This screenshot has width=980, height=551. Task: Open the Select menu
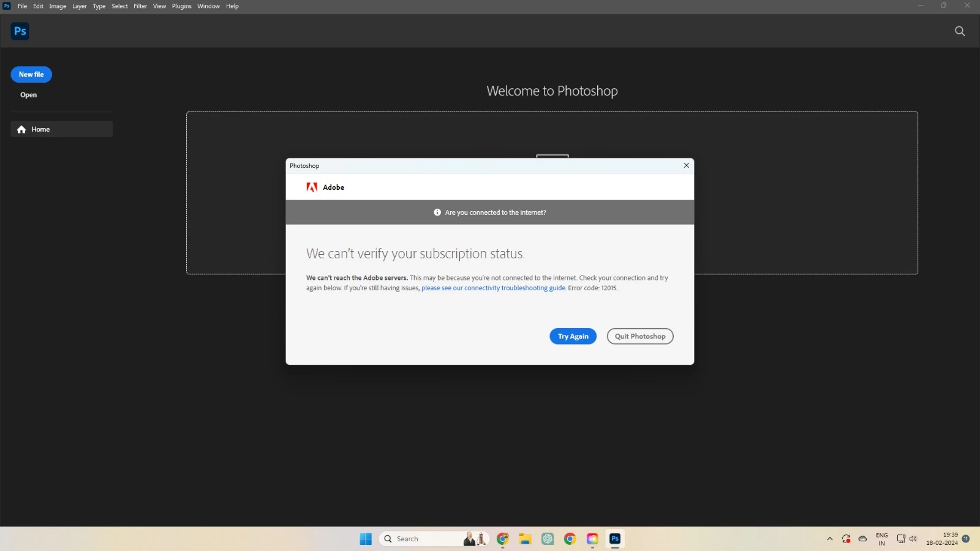(x=119, y=6)
